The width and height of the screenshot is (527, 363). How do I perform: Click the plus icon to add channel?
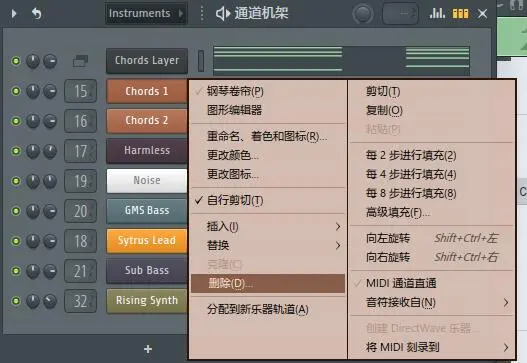[x=148, y=349]
